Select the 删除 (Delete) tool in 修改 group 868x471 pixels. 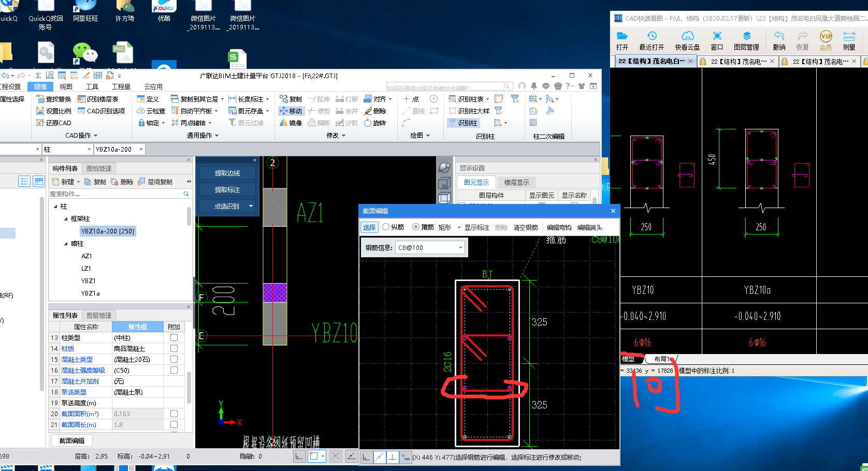[x=375, y=111]
